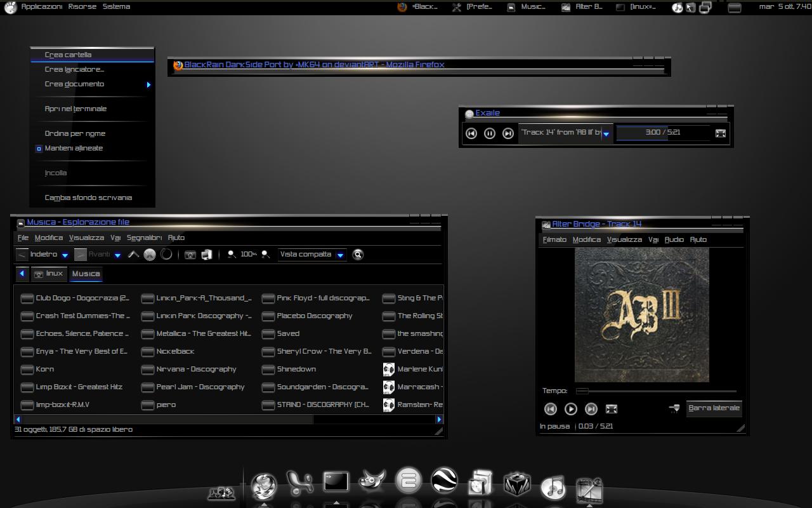The image size is (812, 508).
Task: Go to home folder in file browser
Action: pyautogui.click(x=190, y=255)
